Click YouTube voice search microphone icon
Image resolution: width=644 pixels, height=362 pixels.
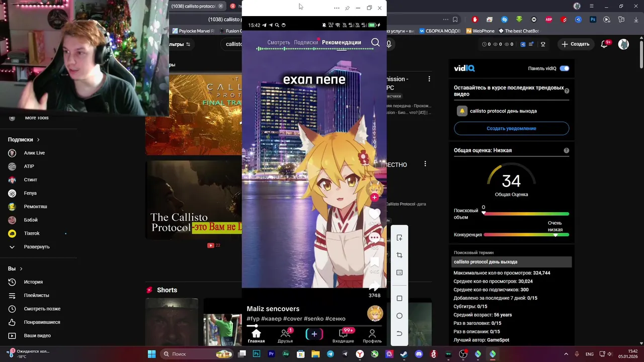[x=388, y=44]
